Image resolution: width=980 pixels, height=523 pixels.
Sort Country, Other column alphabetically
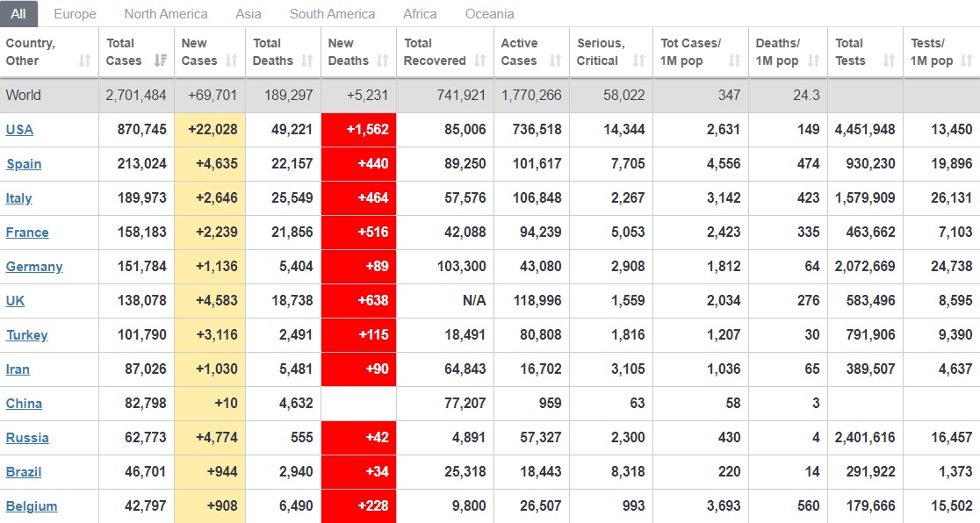tap(84, 61)
